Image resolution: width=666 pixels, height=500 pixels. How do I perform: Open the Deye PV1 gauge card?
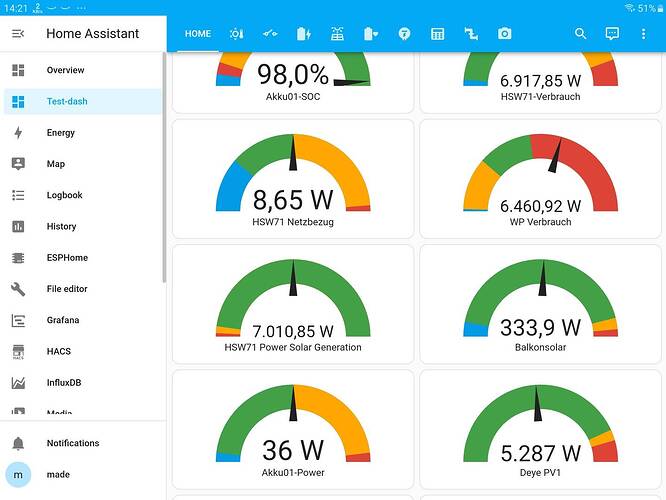(x=540, y=429)
